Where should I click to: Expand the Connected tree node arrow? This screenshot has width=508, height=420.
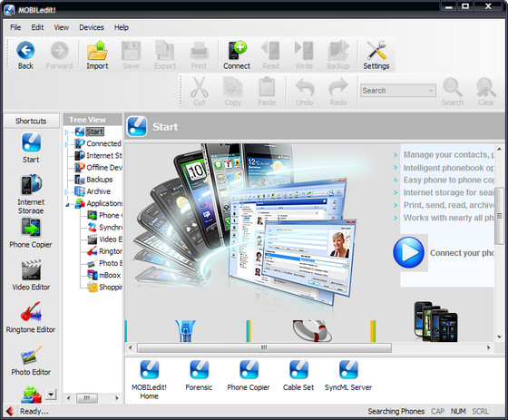click(67, 144)
